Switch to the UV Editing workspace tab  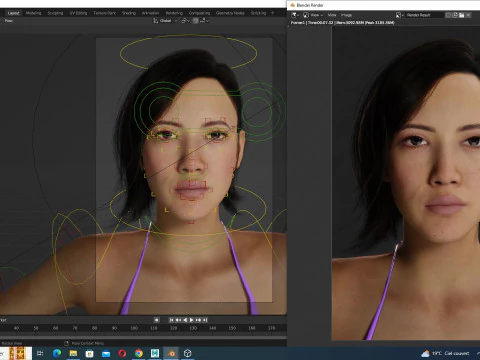pyautogui.click(x=78, y=13)
